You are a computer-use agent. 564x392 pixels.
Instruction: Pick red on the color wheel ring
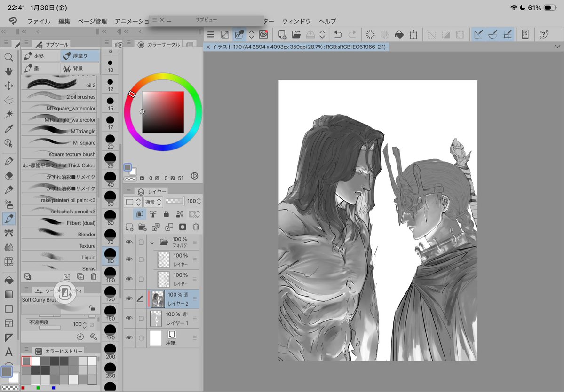tap(132, 94)
